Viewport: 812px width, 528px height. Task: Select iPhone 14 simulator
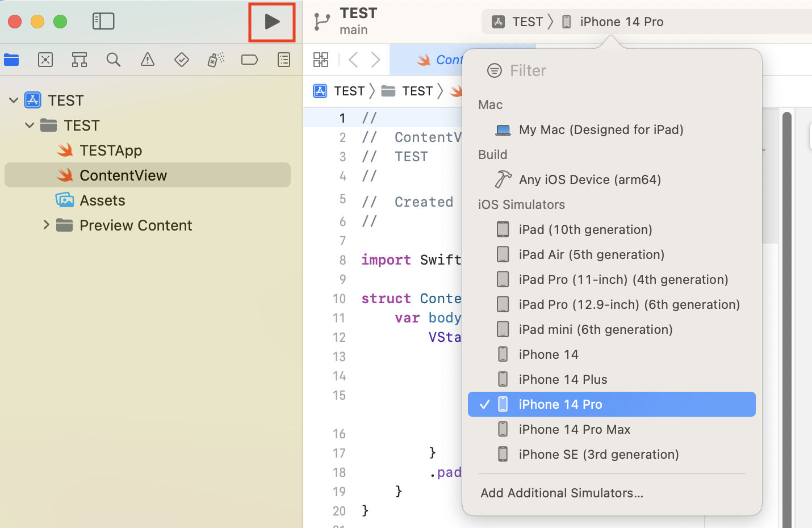[x=612, y=355]
